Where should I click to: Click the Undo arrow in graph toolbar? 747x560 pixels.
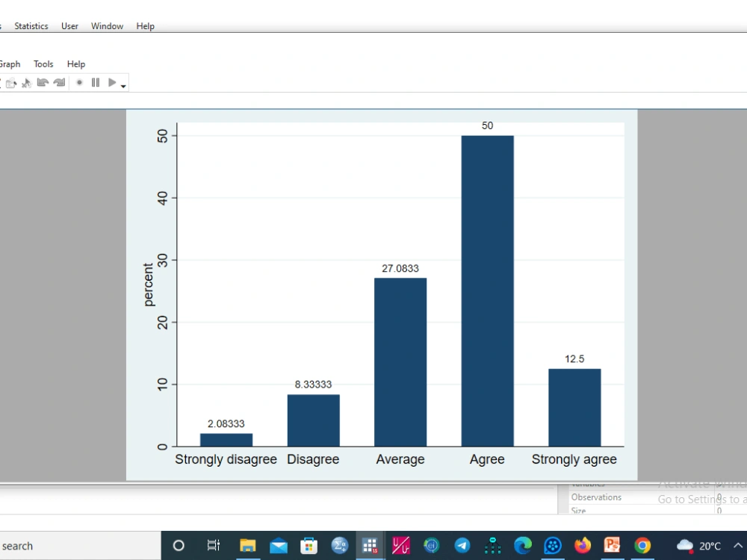point(43,83)
